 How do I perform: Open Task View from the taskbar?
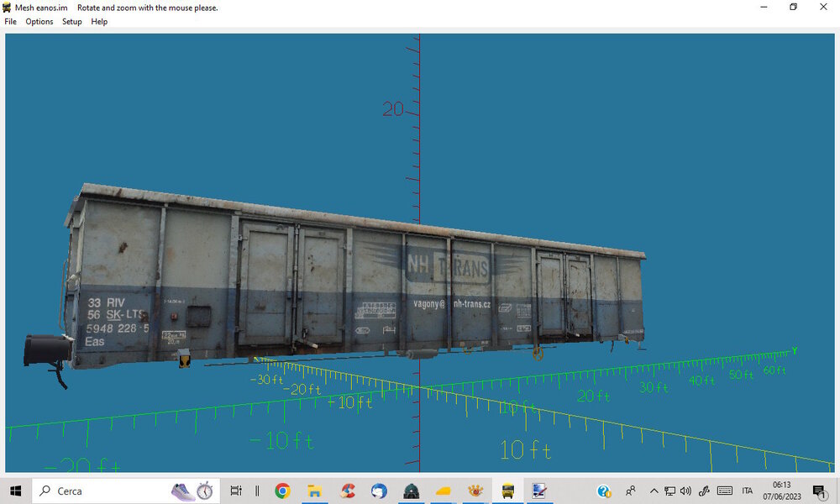[x=236, y=491]
